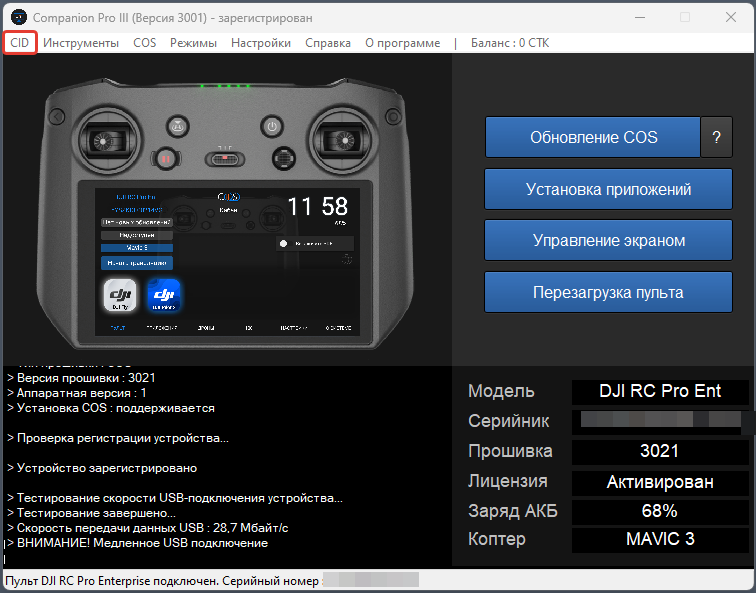
Task: Open the COS menu
Action: click(x=145, y=43)
